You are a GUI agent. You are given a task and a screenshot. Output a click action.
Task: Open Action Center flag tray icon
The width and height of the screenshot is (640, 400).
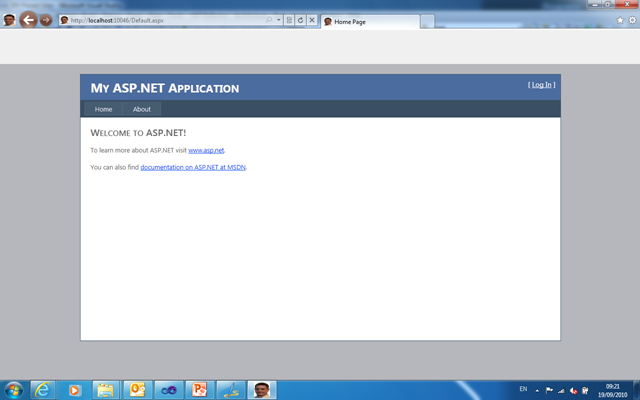[x=549, y=391]
